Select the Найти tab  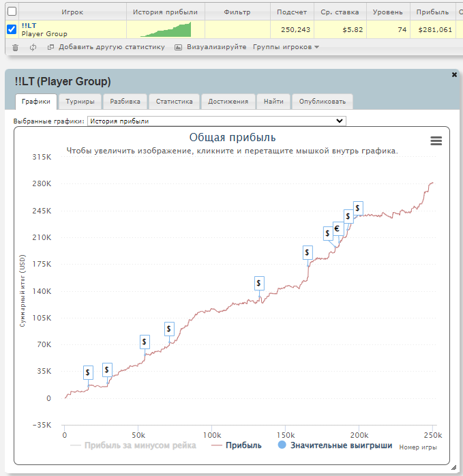(273, 102)
